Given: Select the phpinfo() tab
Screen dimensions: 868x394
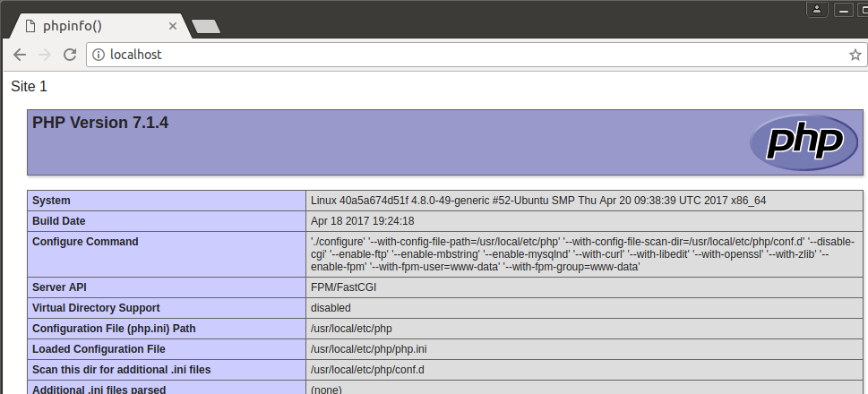Looking at the screenshot, I should coord(102,26).
